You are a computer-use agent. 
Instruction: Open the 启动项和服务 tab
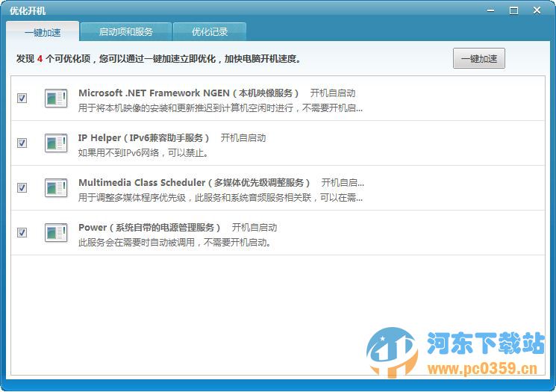click(x=126, y=32)
